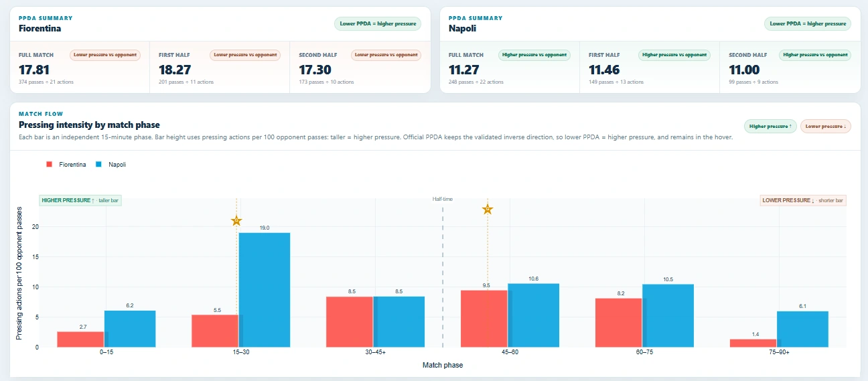Click Napoli second half PPDA value 11.00
The height and width of the screenshot is (381, 868).
(x=744, y=70)
